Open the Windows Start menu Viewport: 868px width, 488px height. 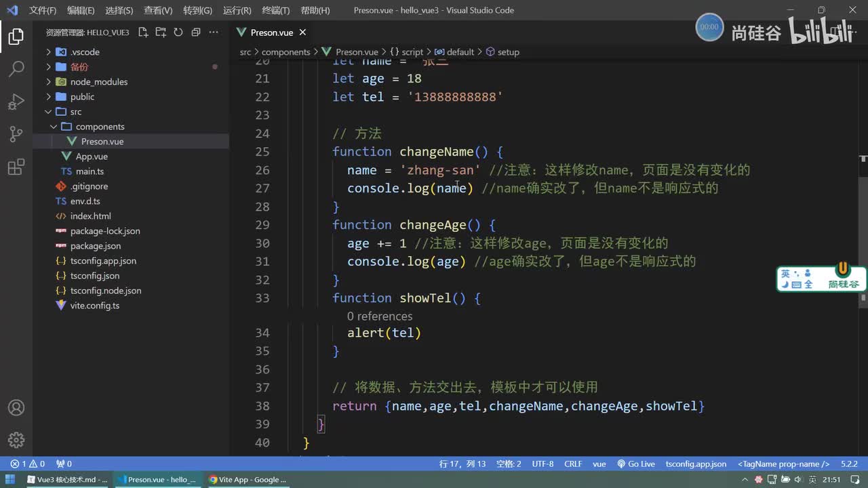click(x=11, y=479)
